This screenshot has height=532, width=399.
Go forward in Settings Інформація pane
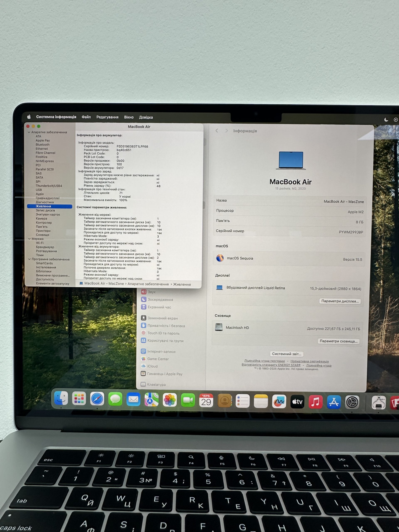(x=226, y=131)
